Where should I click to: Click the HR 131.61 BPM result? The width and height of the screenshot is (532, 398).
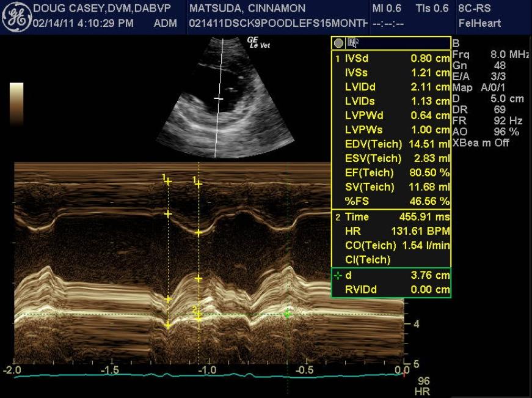[392, 231]
